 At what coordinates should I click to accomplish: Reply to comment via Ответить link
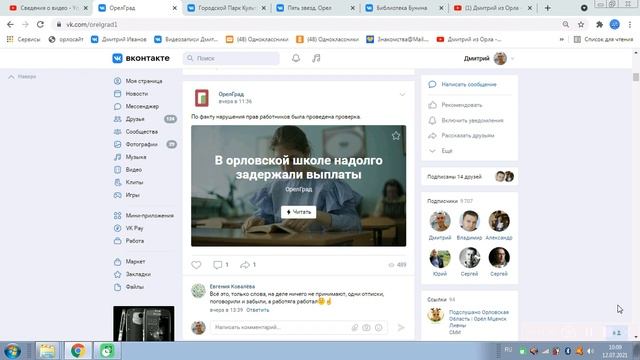258,310
